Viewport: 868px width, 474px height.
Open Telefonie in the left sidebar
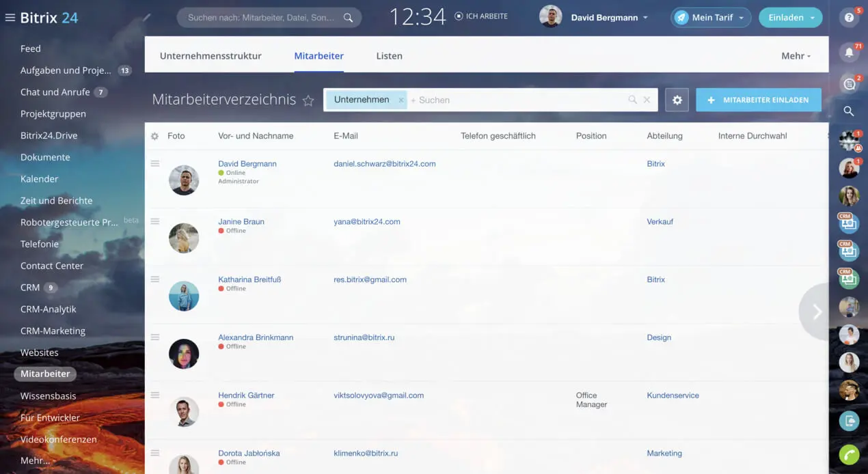click(x=40, y=244)
